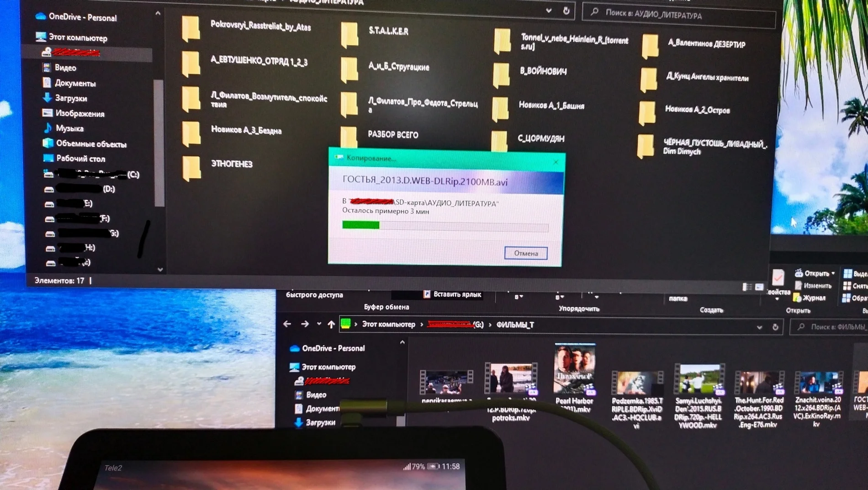Select the ЧЁРНАЯ_ПУСТОШЬ_ЛИВАДНЫЙ folder
Screen dimensions: 868x490
coord(703,146)
